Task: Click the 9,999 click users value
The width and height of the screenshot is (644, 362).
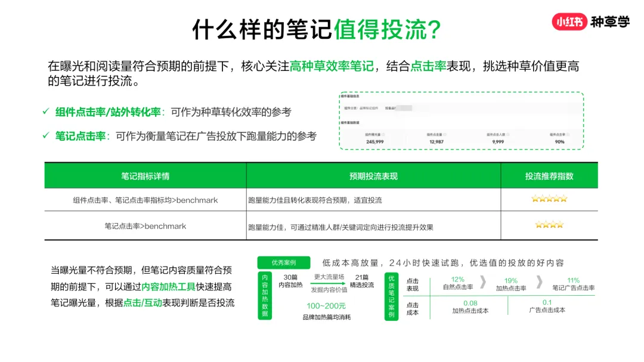Action: click(x=498, y=142)
